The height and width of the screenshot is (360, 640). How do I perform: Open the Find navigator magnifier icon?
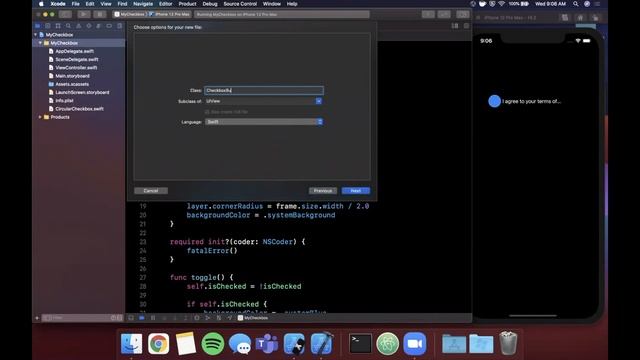(68, 26)
